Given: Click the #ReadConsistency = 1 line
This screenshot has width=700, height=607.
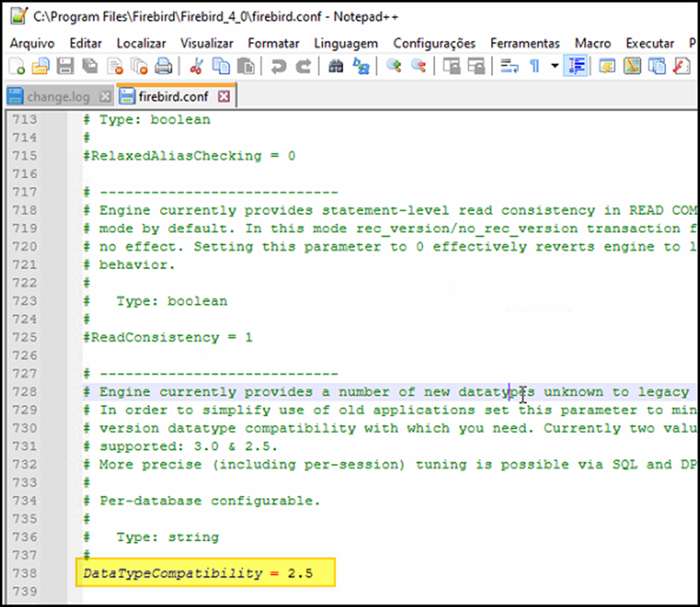Looking at the screenshot, I should pyautogui.click(x=167, y=337).
